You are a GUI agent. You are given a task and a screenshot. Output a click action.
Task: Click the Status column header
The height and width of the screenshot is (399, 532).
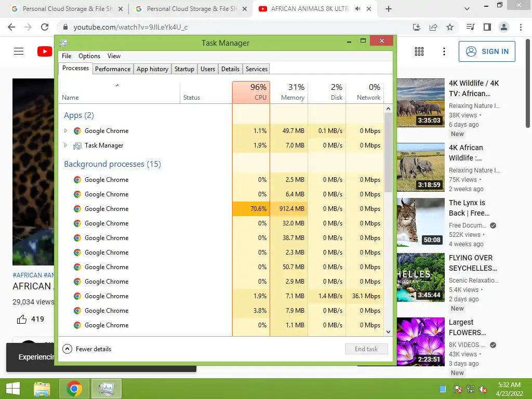coord(206,92)
